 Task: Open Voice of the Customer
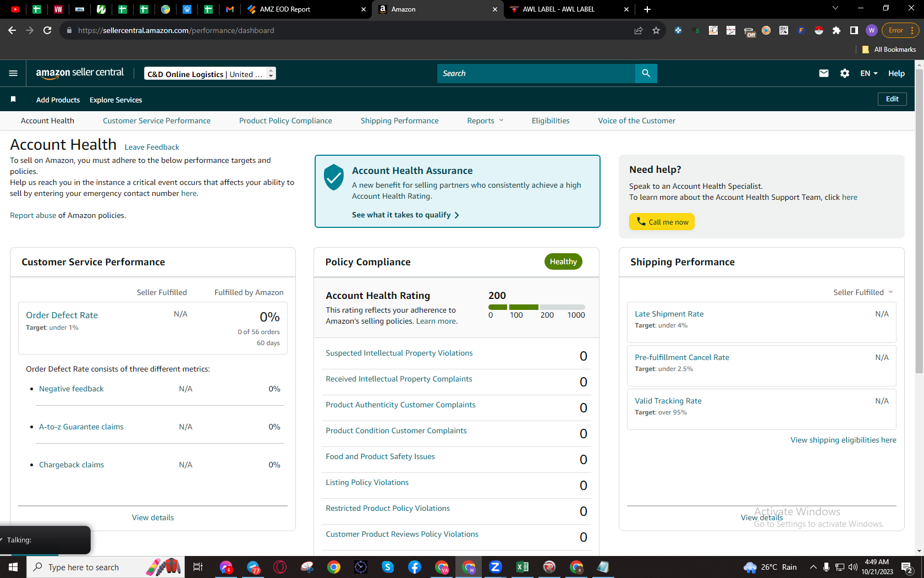(x=637, y=121)
